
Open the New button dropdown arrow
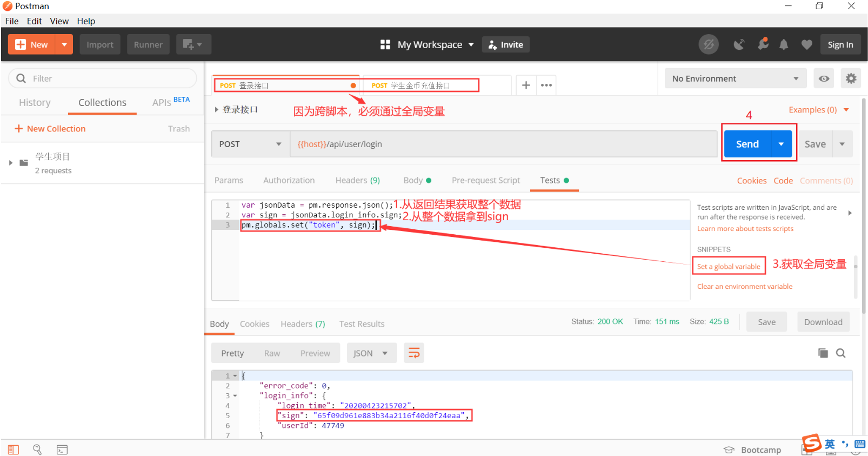click(64, 44)
